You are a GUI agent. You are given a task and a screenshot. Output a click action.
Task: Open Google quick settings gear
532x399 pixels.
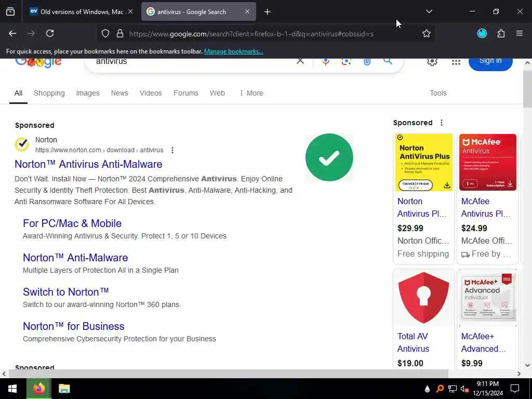click(432, 62)
